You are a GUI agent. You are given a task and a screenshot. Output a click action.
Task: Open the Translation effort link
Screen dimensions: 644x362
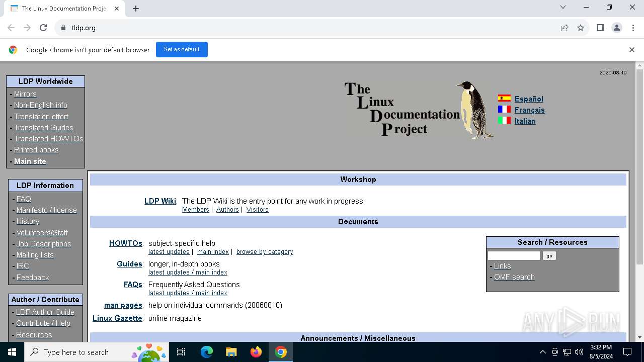tap(41, 117)
